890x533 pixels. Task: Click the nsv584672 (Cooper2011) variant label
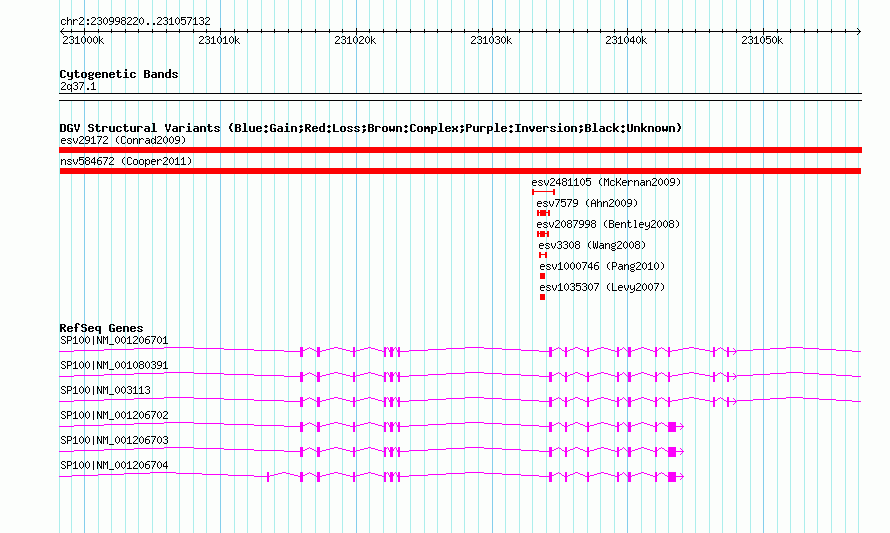pyautogui.click(x=126, y=161)
